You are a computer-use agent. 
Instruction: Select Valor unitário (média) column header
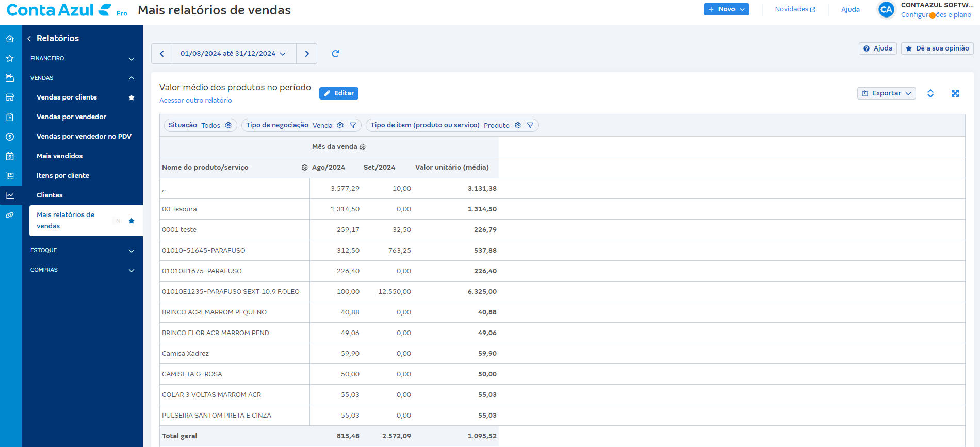click(x=452, y=168)
